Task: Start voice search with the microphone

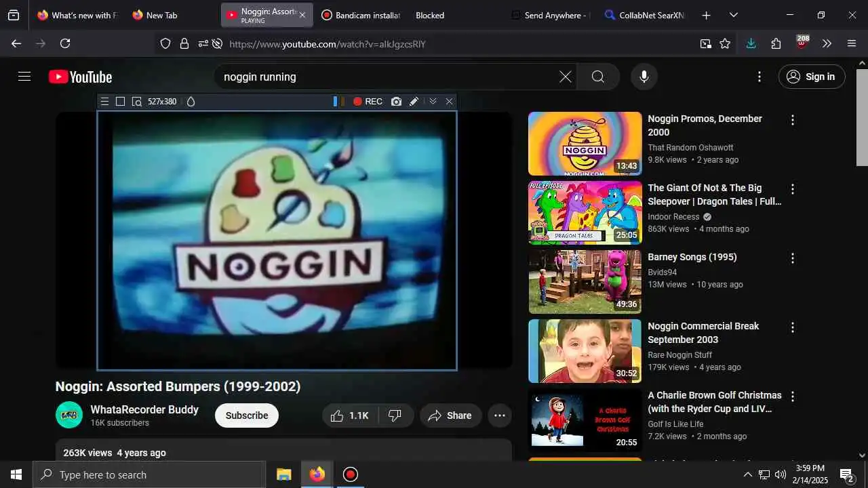Action: (644, 77)
